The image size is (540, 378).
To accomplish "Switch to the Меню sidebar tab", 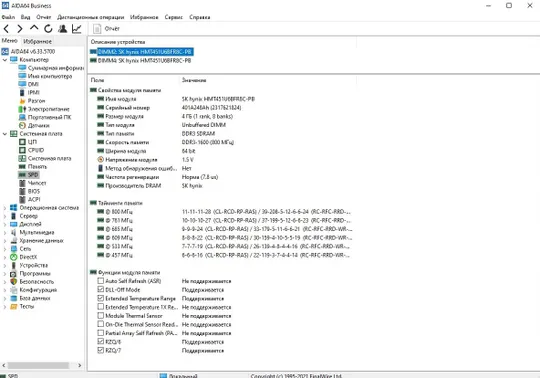I will tap(10, 41).
